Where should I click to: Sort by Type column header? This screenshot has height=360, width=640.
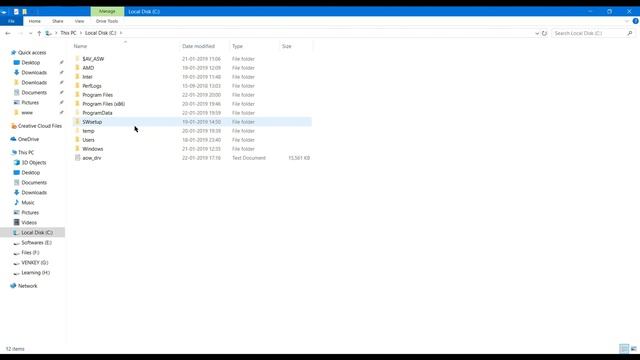pyautogui.click(x=237, y=46)
